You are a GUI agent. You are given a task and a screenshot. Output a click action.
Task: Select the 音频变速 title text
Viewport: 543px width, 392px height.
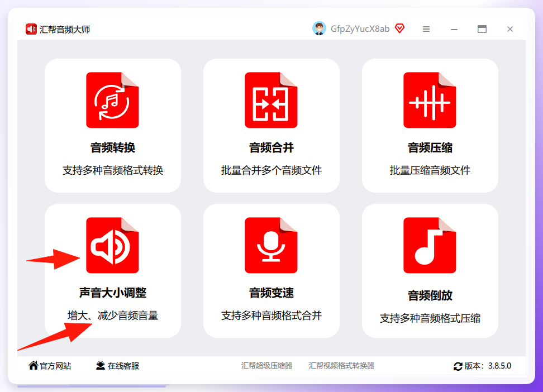(x=271, y=293)
